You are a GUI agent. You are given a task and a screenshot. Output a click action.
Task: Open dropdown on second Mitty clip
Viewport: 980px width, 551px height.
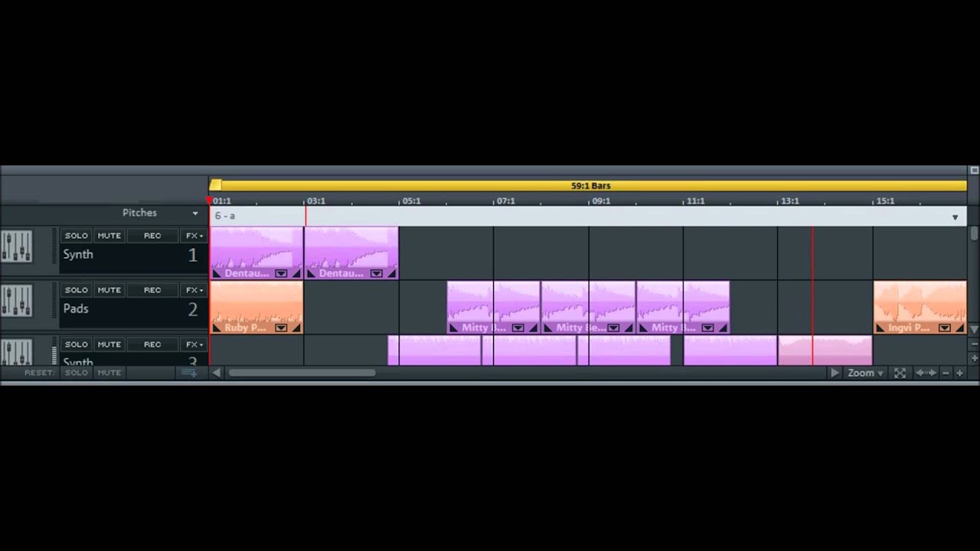pos(612,328)
